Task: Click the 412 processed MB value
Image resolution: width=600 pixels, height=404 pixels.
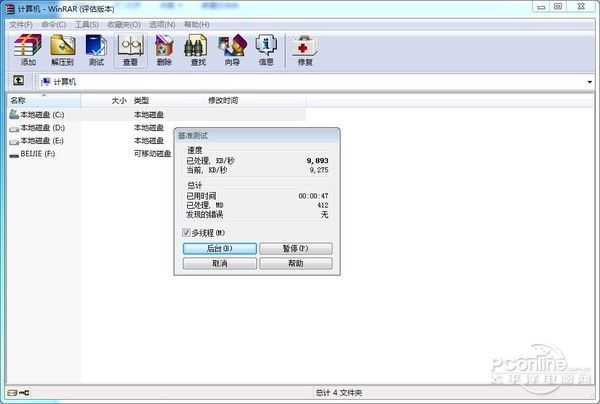Action: pos(323,205)
